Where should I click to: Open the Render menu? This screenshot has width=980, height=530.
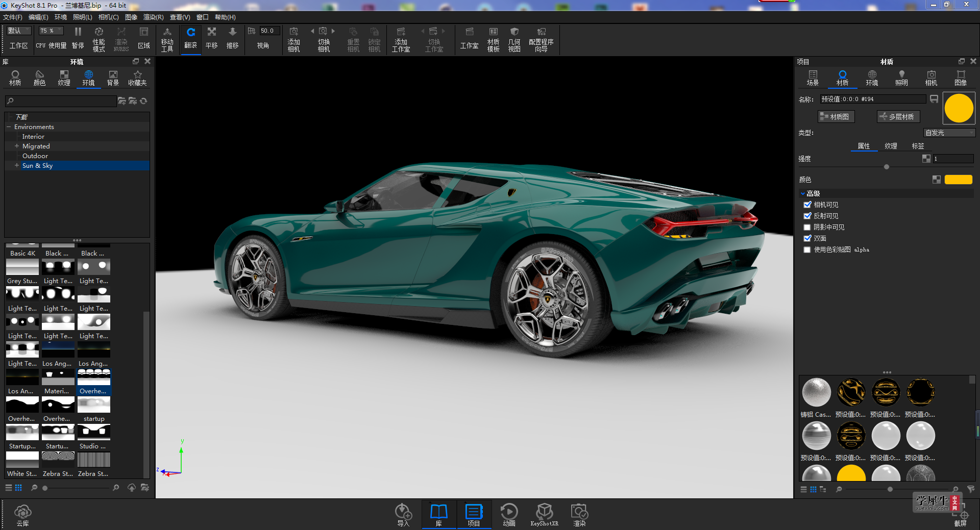point(153,17)
